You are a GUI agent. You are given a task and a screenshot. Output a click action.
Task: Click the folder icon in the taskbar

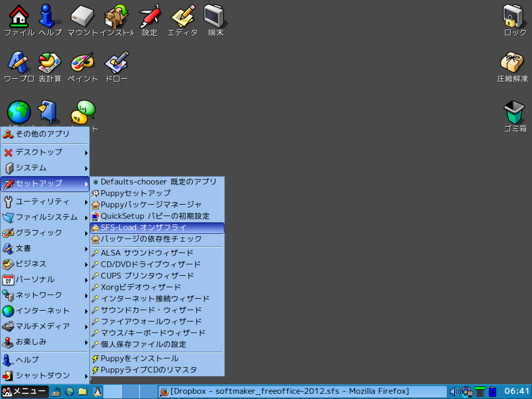[83, 392]
